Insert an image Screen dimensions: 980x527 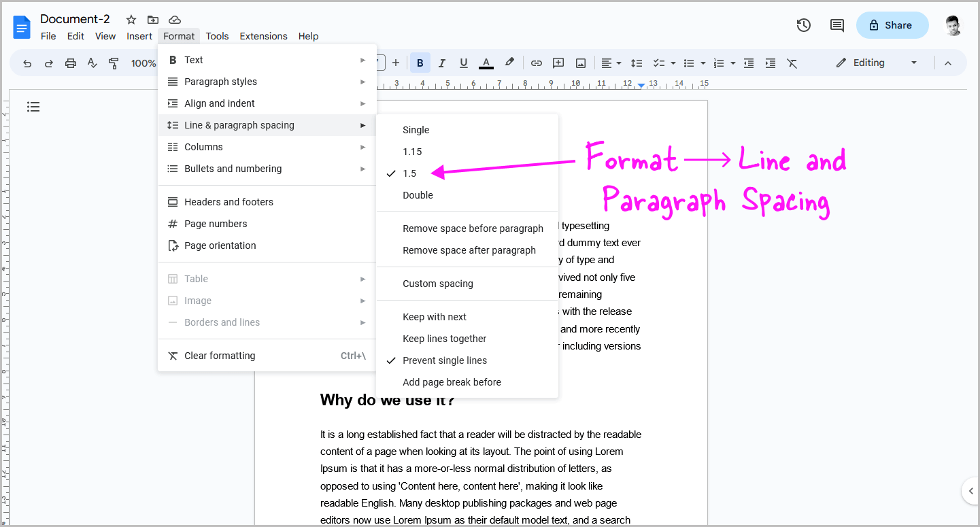click(x=580, y=63)
